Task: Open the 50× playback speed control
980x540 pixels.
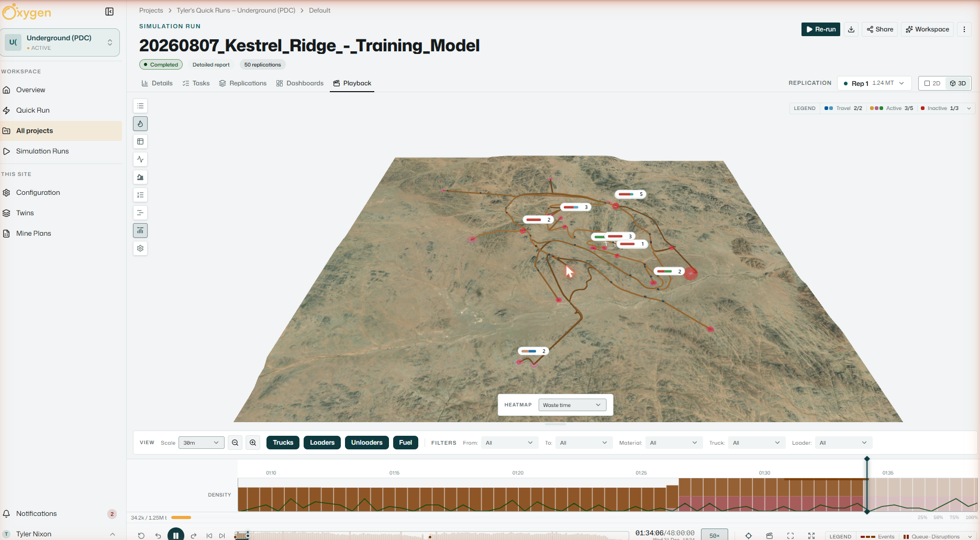Action: 715,535
